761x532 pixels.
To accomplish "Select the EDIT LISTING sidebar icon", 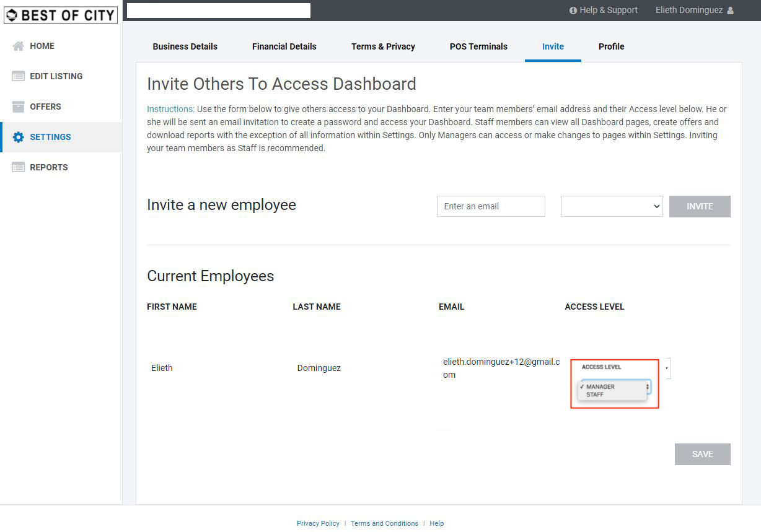I will [x=17, y=76].
